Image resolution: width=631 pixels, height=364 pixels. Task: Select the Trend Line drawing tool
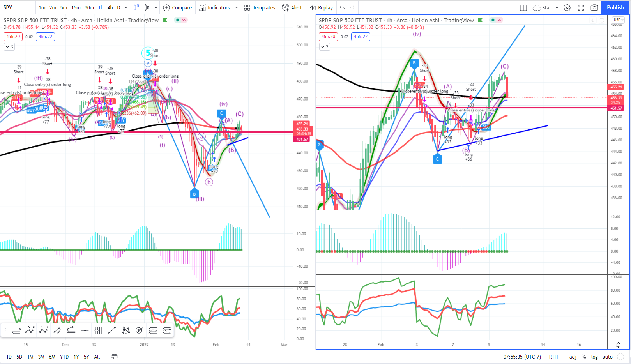pyautogui.click(x=112, y=330)
